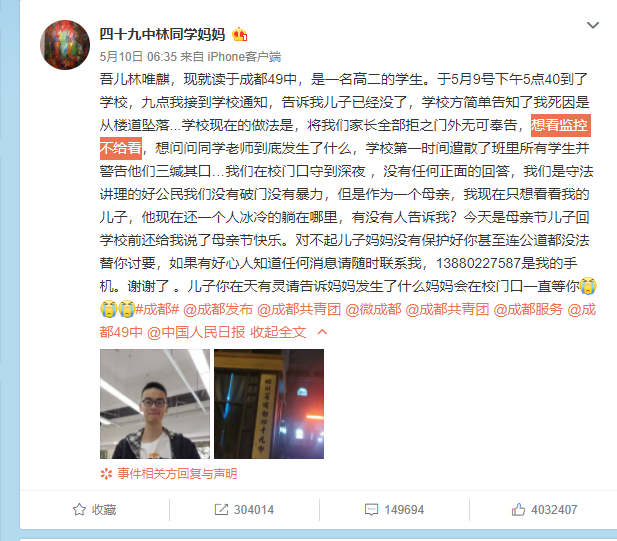
Task: Click the 5月10日 06:35 timestamp
Action: pos(138,57)
